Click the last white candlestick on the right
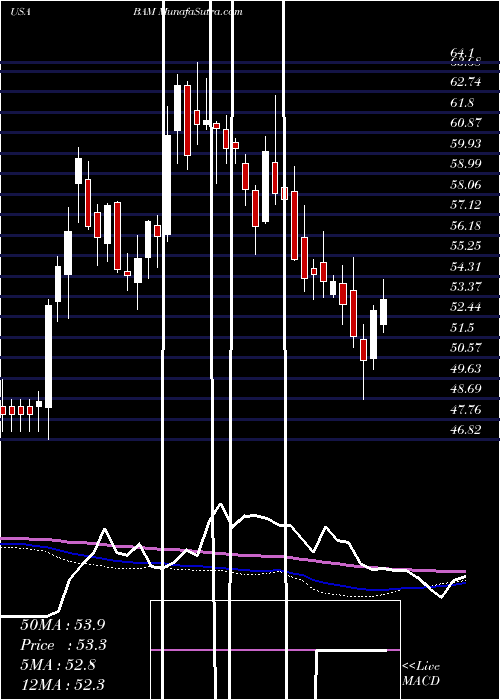 coord(383,312)
